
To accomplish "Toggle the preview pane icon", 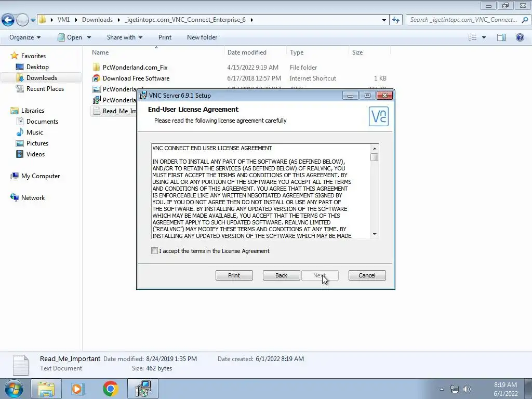I will [501, 37].
